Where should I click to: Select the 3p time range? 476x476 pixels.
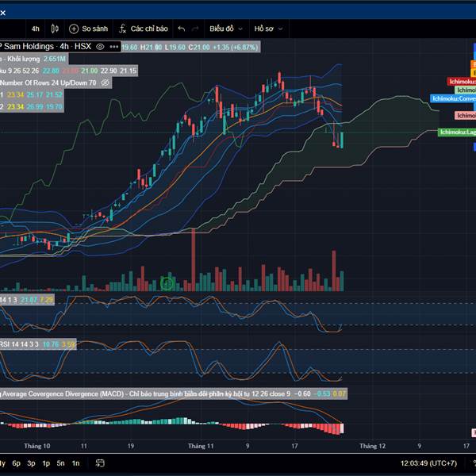coord(31,463)
